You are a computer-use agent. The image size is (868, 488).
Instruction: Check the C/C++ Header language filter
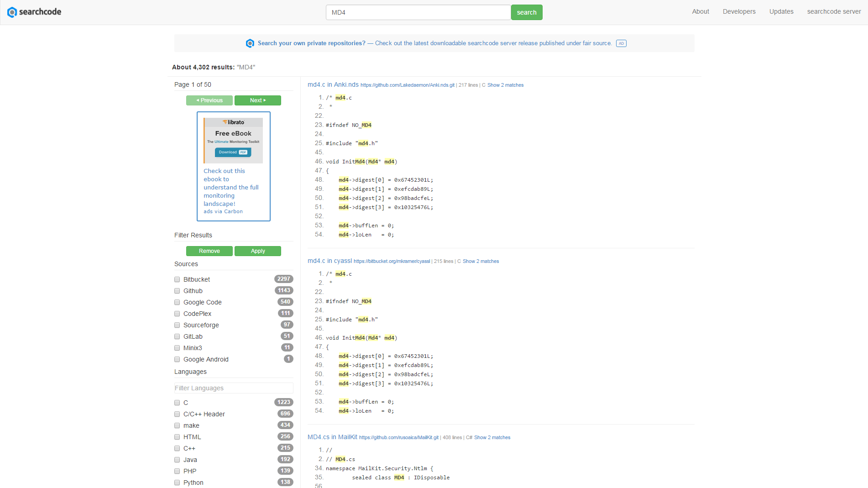(177, 414)
